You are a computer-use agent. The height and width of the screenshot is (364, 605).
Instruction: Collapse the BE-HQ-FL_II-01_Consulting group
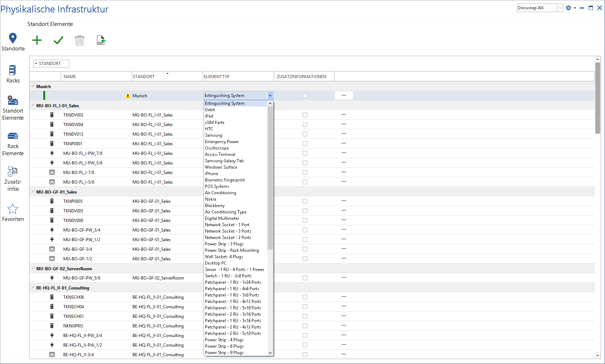click(x=33, y=287)
